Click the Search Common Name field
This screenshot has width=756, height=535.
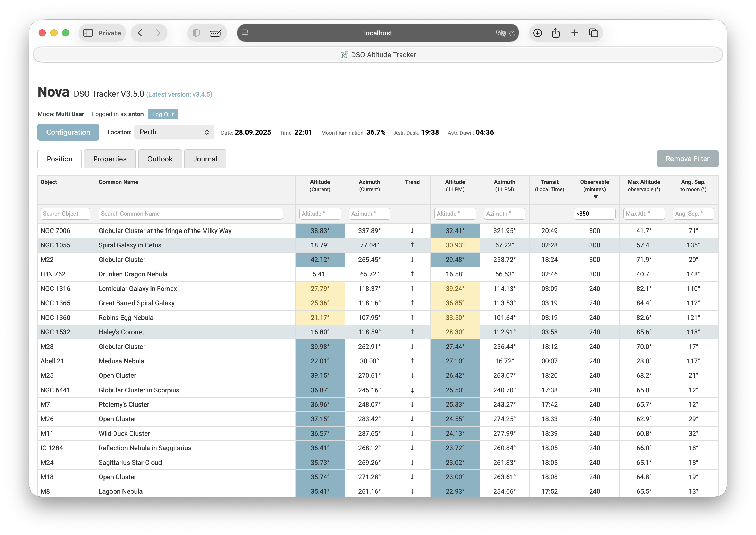tap(190, 214)
